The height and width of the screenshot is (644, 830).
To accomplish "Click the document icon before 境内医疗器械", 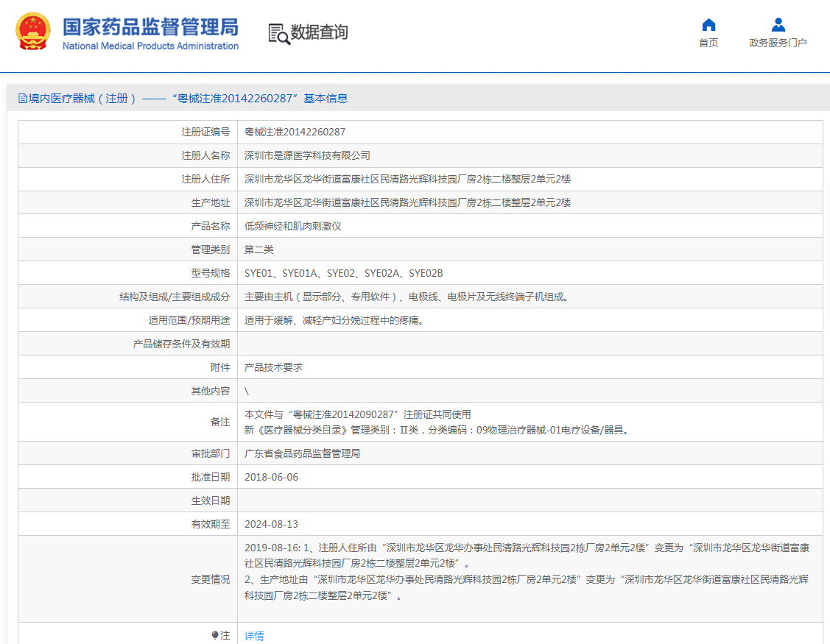I will click(23, 99).
